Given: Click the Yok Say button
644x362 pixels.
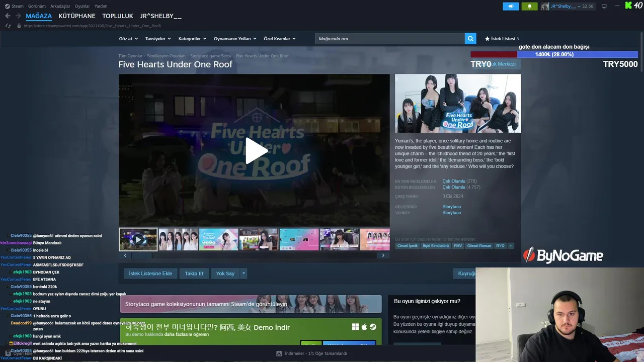Looking at the screenshot, I should pyautogui.click(x=225, y=274).
